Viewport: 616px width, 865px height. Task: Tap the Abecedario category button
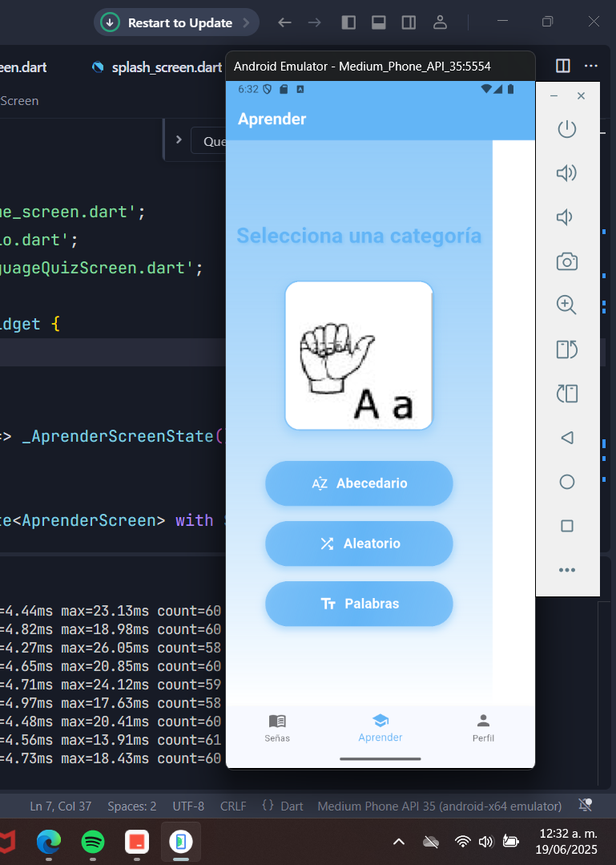(x=359, y=483)
